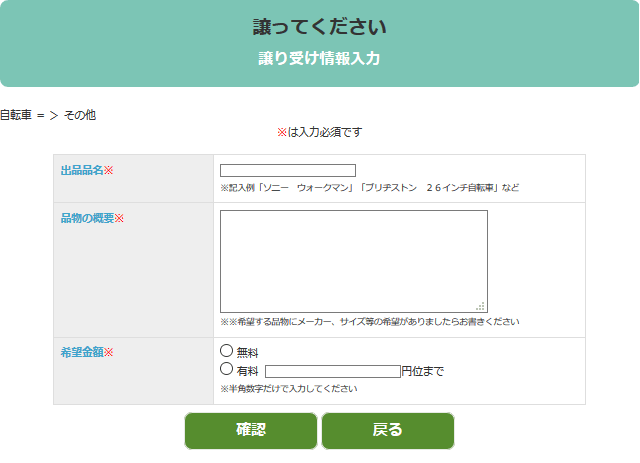Click the 出品品名 field label

point(83,171)
